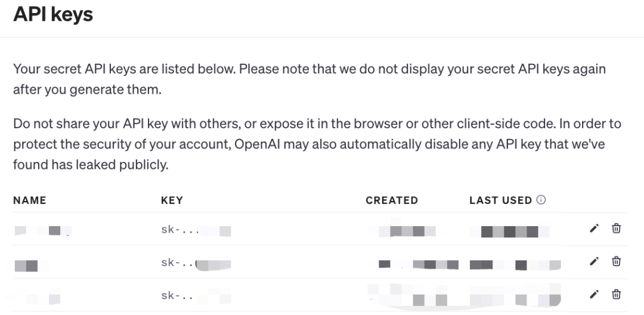This screenshot has width=644, height=315.
Task: Remove the third API key with trash icon
Action: point(616,294)
